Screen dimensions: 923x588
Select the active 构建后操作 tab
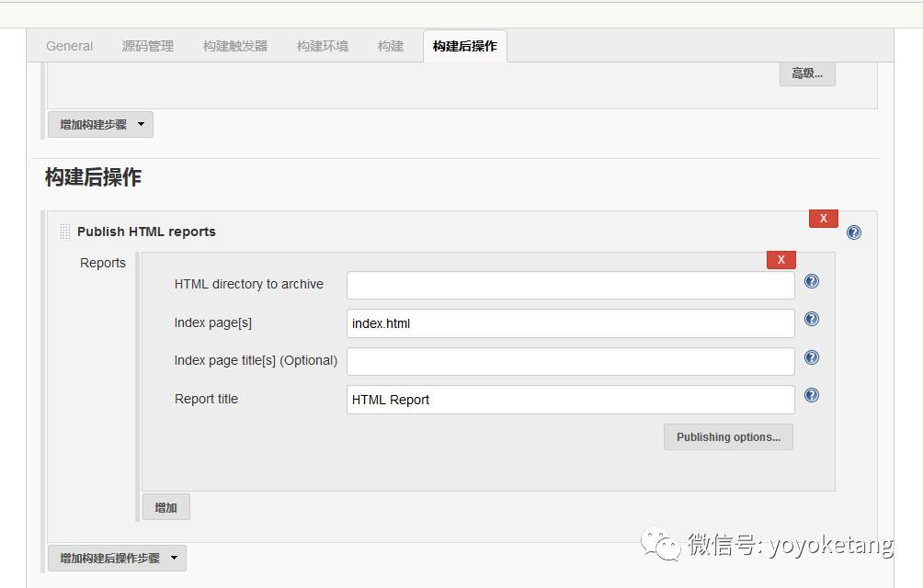click(x=465, y=46)
